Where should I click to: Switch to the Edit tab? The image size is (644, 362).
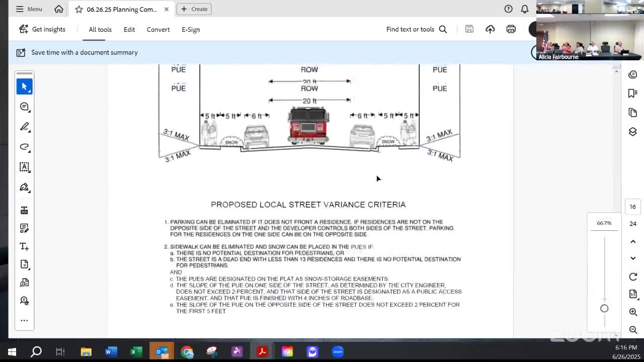pos(129,29)
